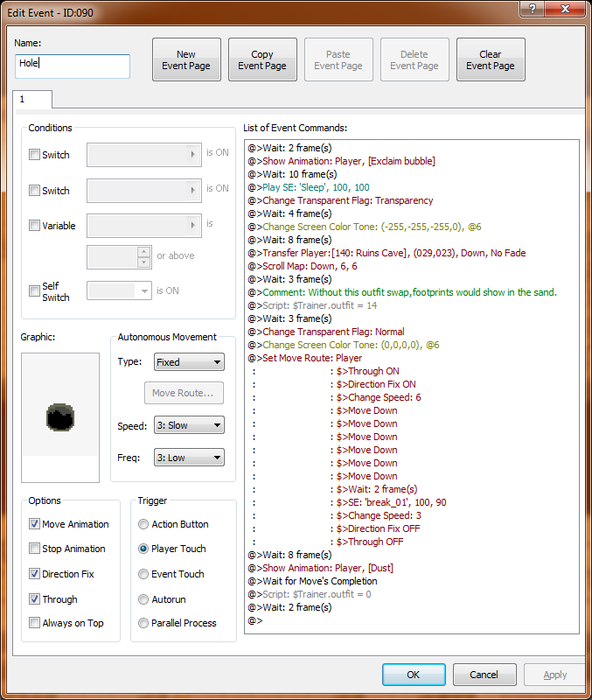
Task: Confirm changes with the OK button
Action: 414,675
